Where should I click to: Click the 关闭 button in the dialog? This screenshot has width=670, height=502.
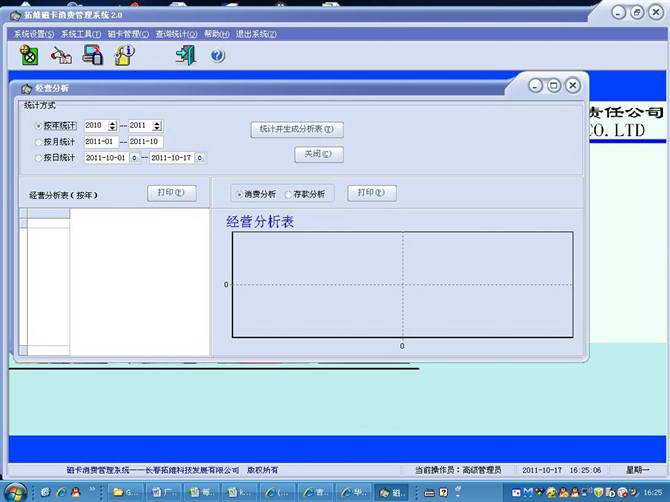[319, 155]
